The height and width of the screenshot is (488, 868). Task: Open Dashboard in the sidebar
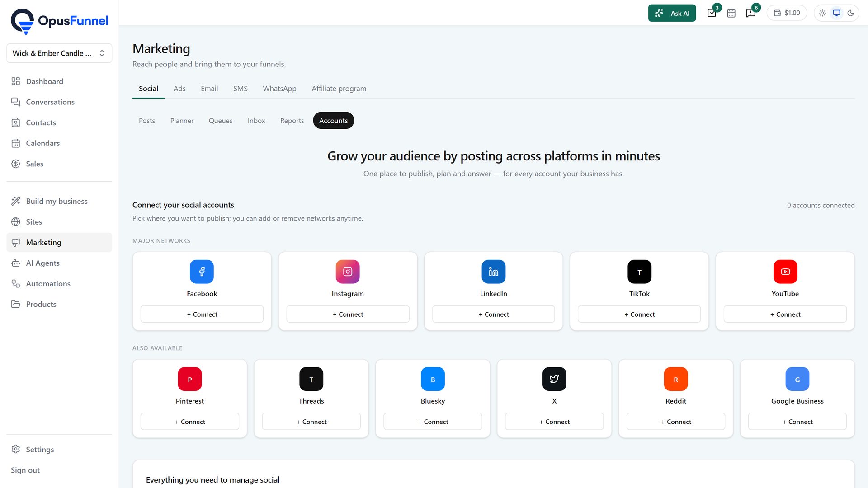(59, 81)
